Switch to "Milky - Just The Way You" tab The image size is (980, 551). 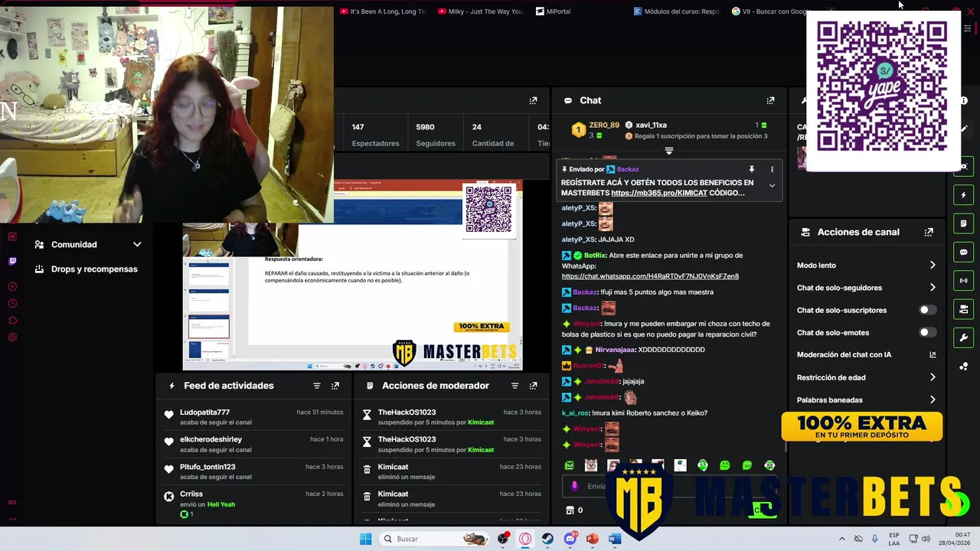click(x=480, y=11)
